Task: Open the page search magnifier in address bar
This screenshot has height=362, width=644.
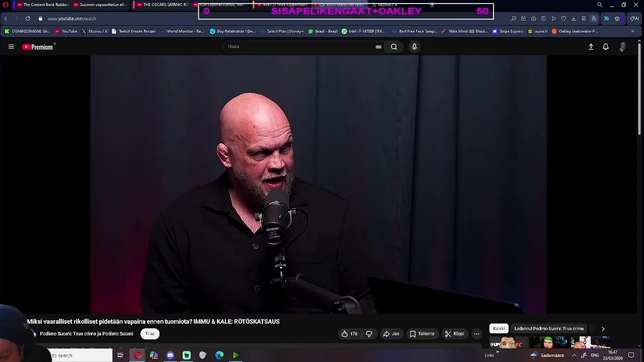Action: pyautogui.click(x=514, y=19)
